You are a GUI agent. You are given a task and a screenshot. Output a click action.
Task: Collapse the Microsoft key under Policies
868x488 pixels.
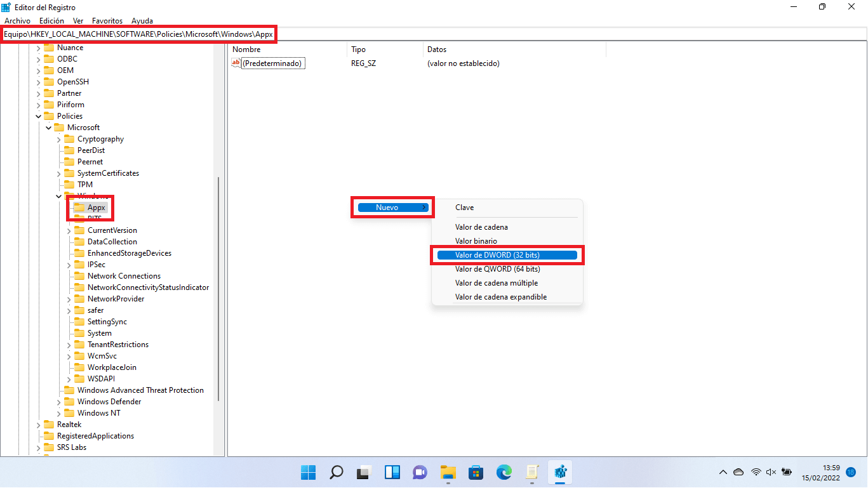(48, 128)
